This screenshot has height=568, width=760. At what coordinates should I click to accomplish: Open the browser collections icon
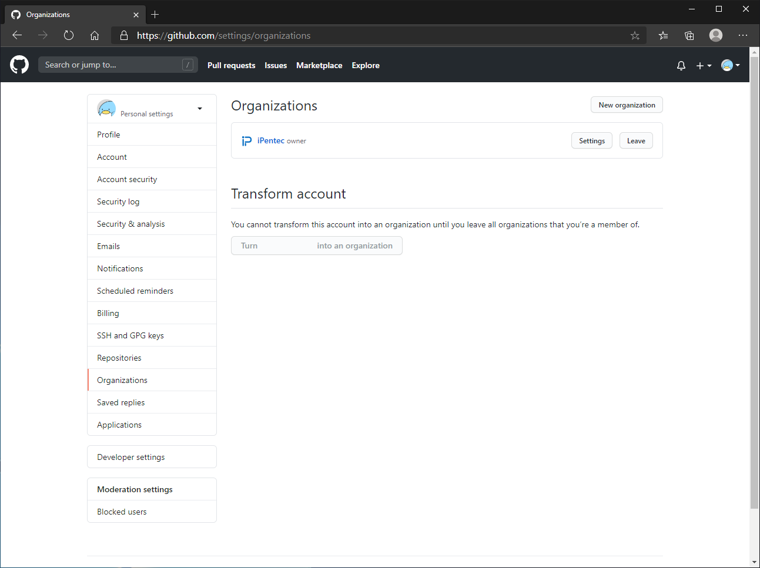[x=689, y=35]
